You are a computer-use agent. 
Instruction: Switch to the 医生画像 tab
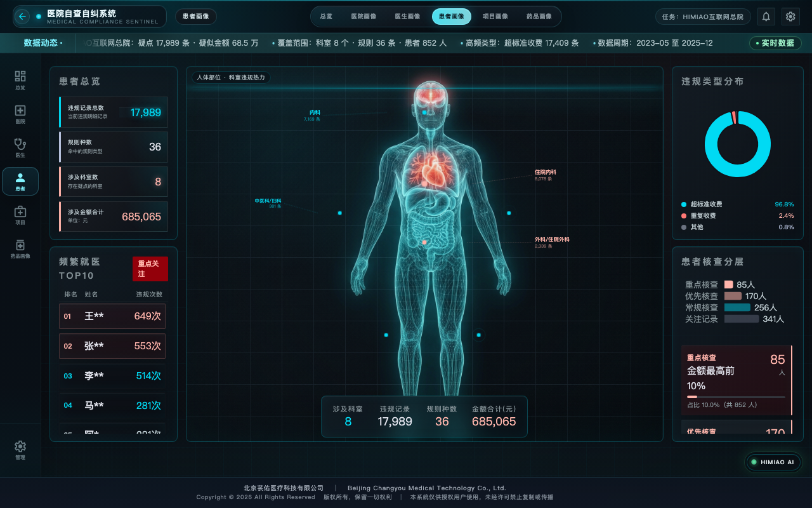click(407, 17)
